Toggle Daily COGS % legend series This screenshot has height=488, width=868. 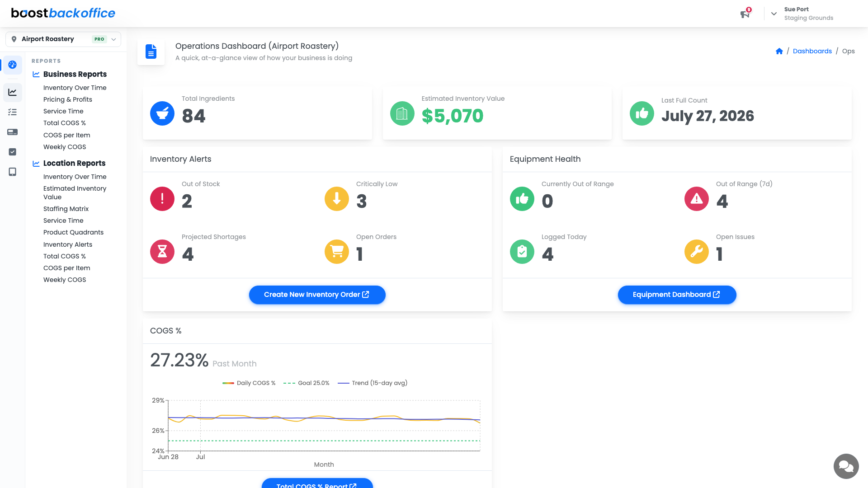tap(249, 383)
